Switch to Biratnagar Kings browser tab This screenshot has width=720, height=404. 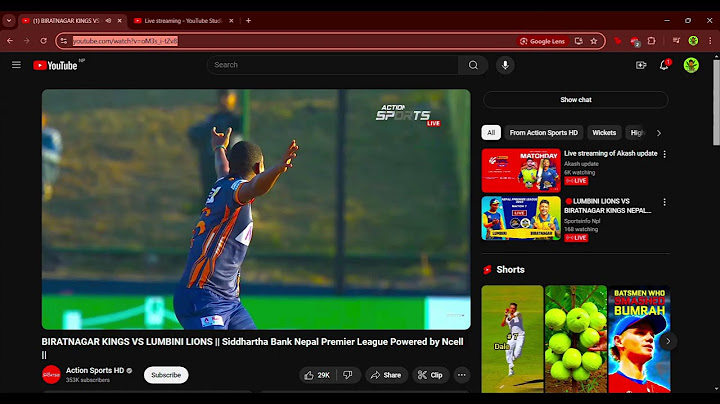point(66,21)
